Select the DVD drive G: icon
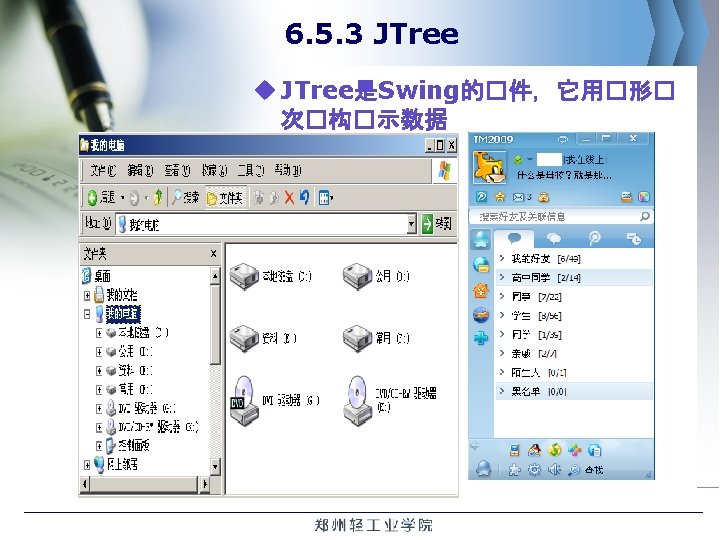720x540 pixels. point(244,400)
